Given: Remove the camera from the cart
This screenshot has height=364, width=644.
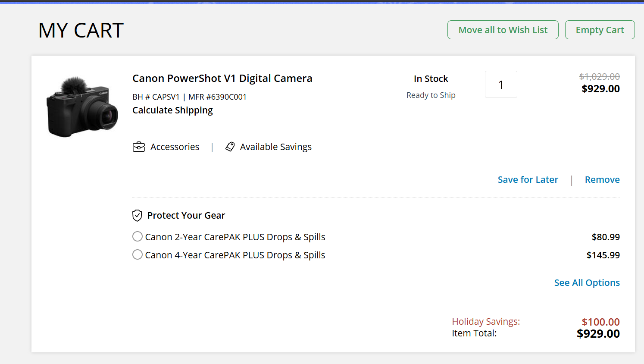Looking at the screenshot, I should point(602,180).
